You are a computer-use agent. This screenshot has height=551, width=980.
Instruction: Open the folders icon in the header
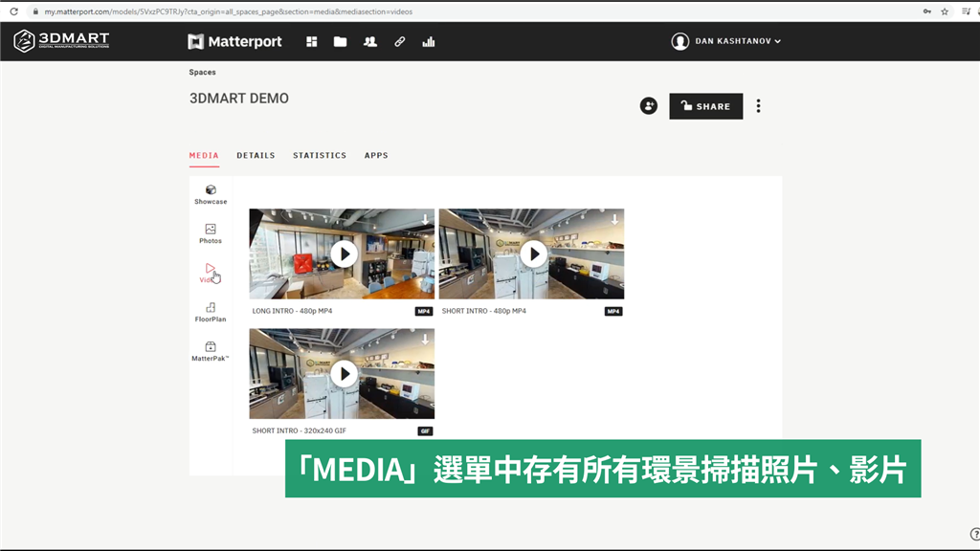pyautogui.click(x=340, y=42)
